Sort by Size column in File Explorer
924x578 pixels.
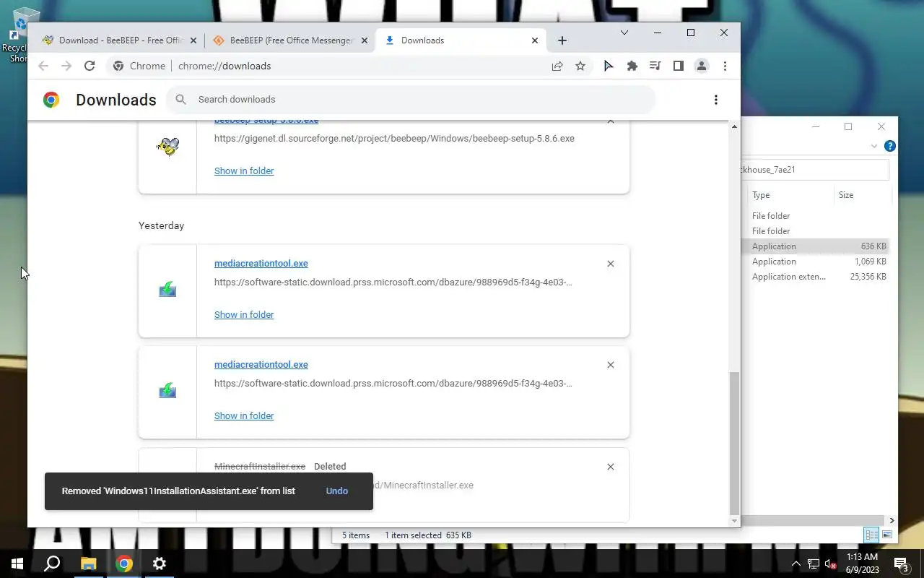point(863,195)
